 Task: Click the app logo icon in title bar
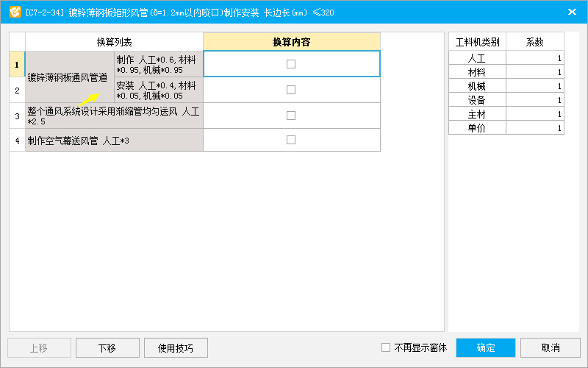[15, 12]
